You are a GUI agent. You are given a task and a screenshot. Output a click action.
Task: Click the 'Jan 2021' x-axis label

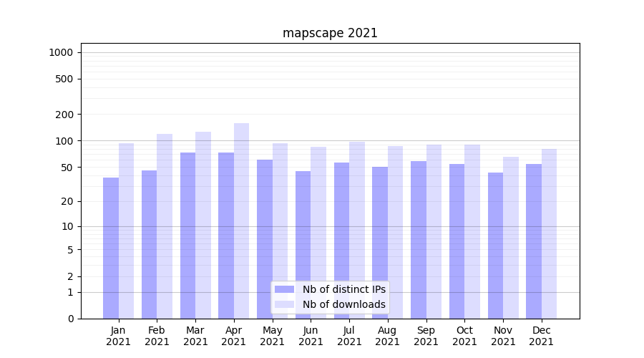coord(119,336)
